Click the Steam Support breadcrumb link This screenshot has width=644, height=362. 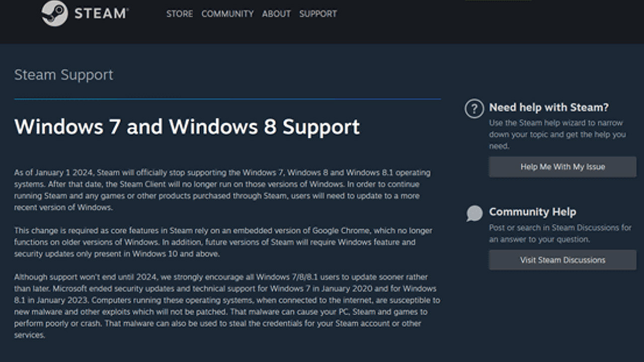click(x=63, y=75)
